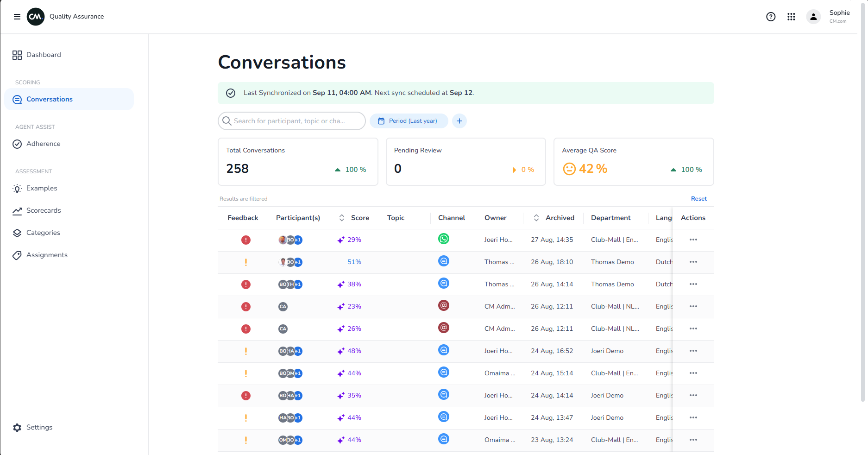Click the email channel icon in 23% row
Screen dimensions: 868x455
444,305
